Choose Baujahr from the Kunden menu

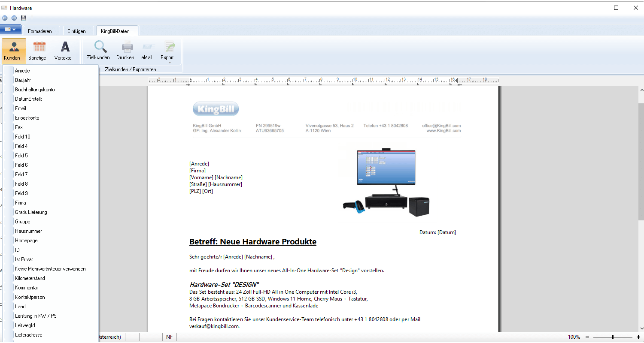(51, 80)
